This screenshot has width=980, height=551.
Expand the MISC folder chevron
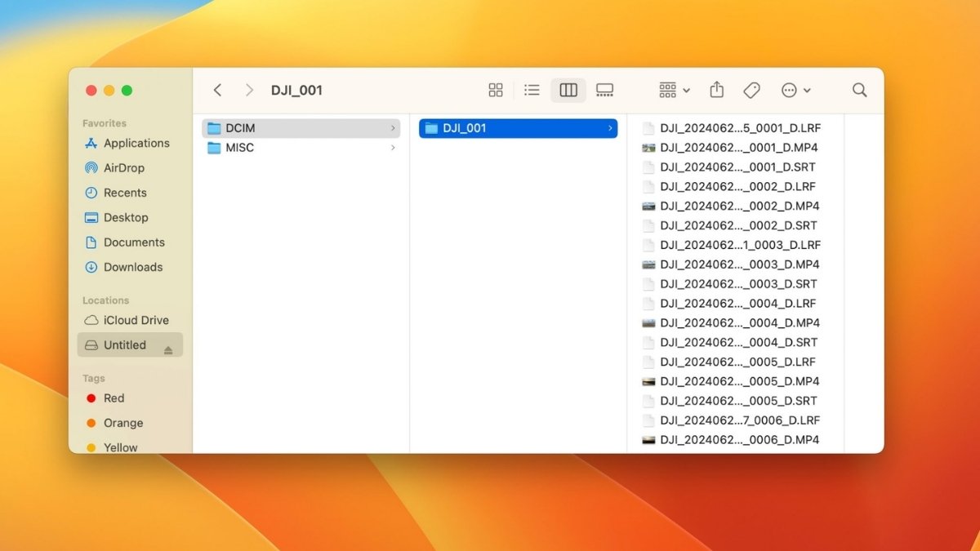pyautogui.click(x=393, y=148)
